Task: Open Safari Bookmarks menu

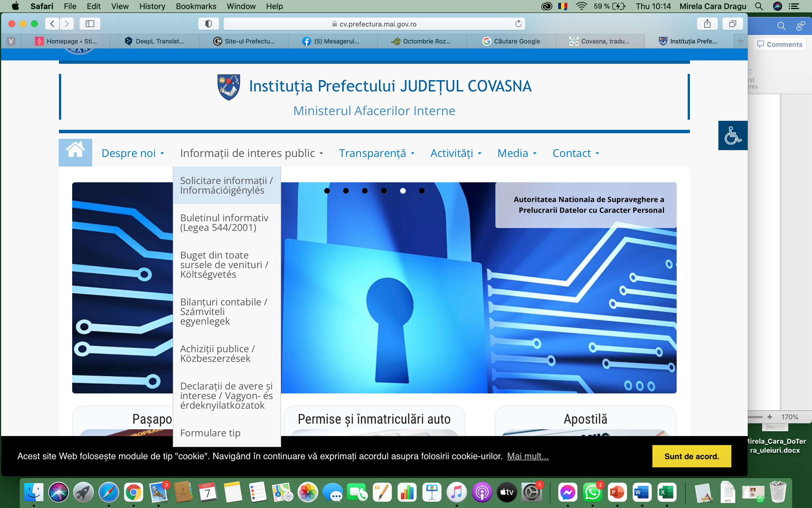Action: [x=196, y=6]
